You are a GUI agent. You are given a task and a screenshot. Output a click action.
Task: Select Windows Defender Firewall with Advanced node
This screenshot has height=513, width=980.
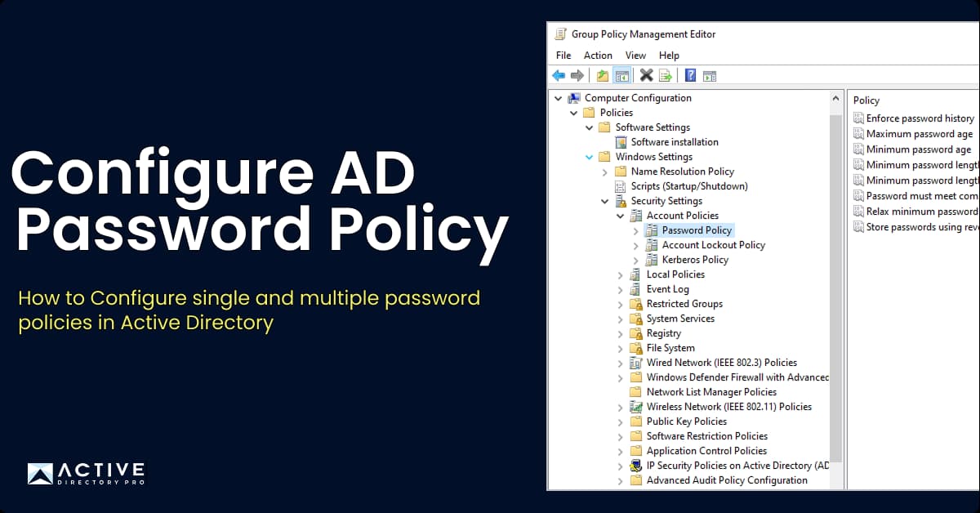(737, 377)
